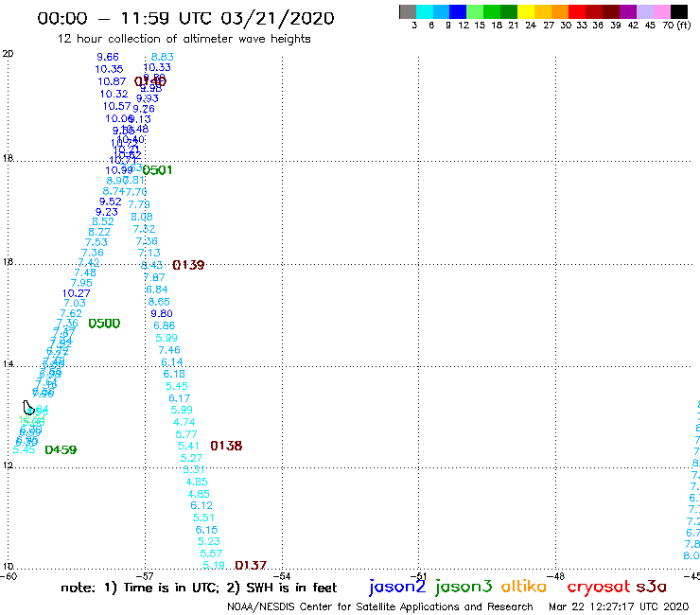Click the 6.15 wave height value

click(207, 530)
